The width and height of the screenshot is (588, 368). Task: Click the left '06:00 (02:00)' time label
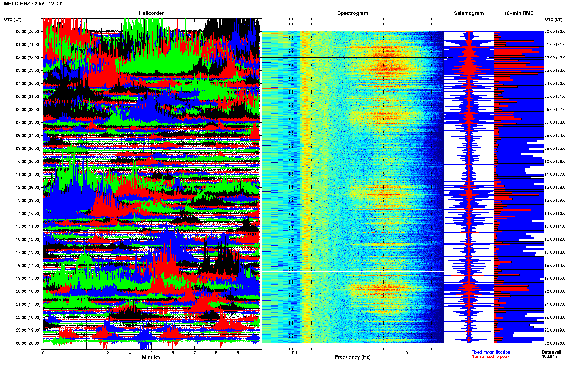pyautogui.click(x=28, y=109)
